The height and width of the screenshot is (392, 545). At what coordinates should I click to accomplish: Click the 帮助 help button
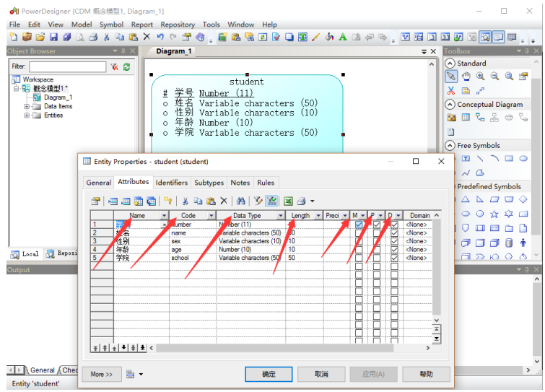point(426,374)
